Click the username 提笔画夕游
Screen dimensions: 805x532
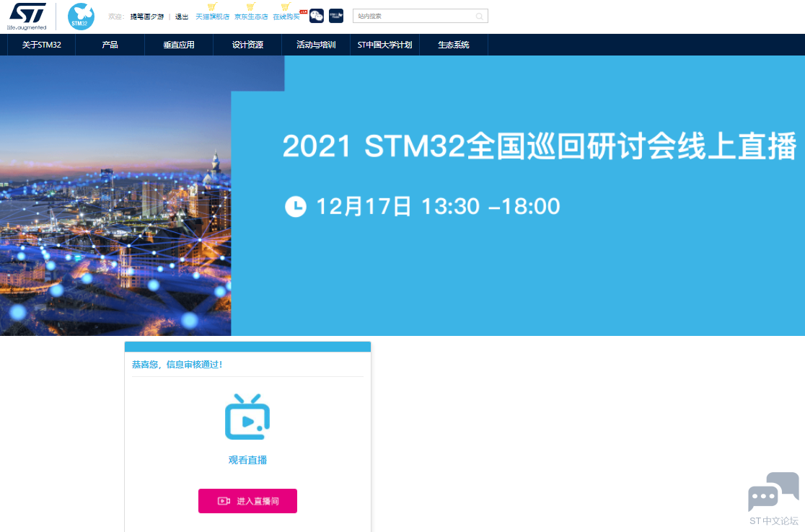point(147,17)
